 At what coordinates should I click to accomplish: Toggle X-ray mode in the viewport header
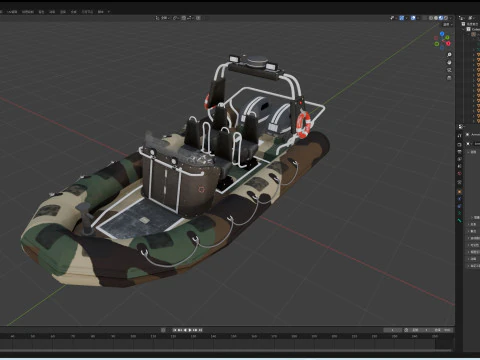tap(424, 18)
